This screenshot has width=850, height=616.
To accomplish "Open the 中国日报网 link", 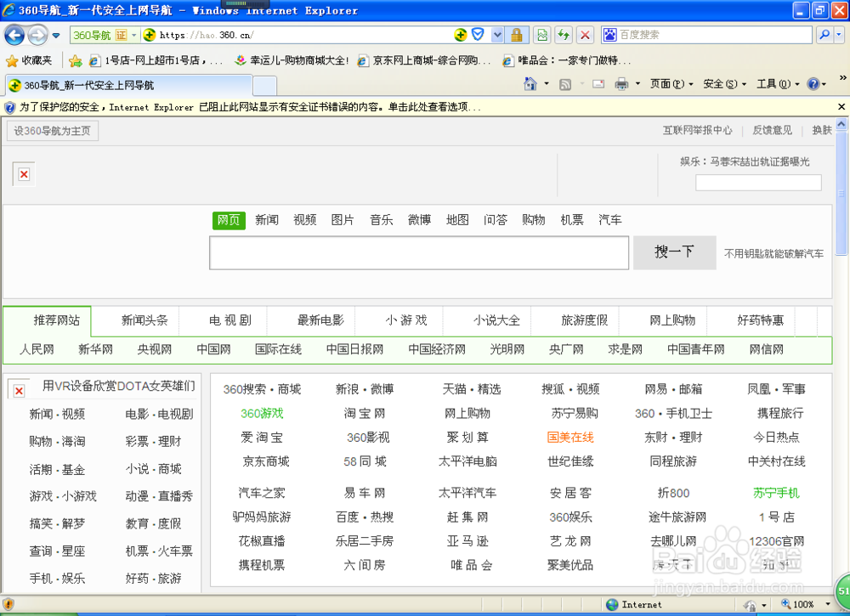I will [x=354, y=349].
